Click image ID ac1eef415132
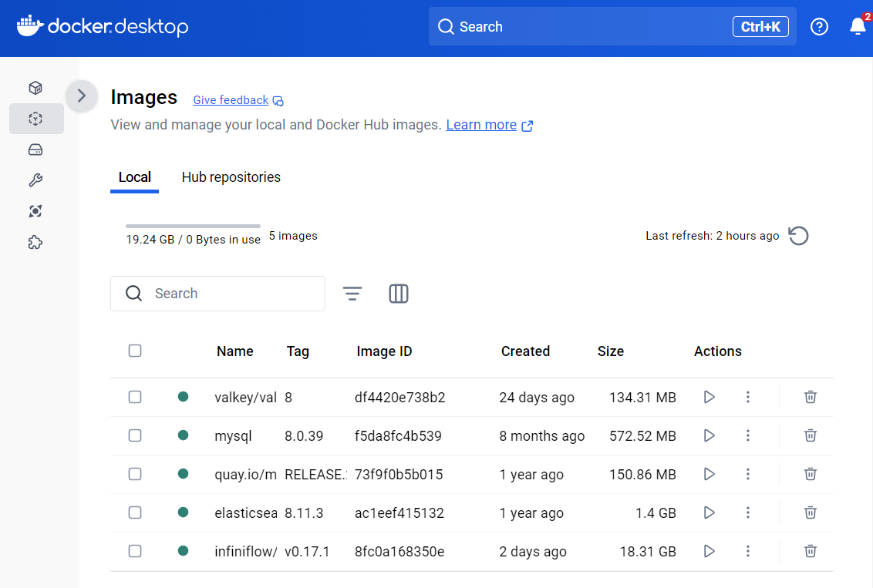873x588 pixels. tap(399, 513)
